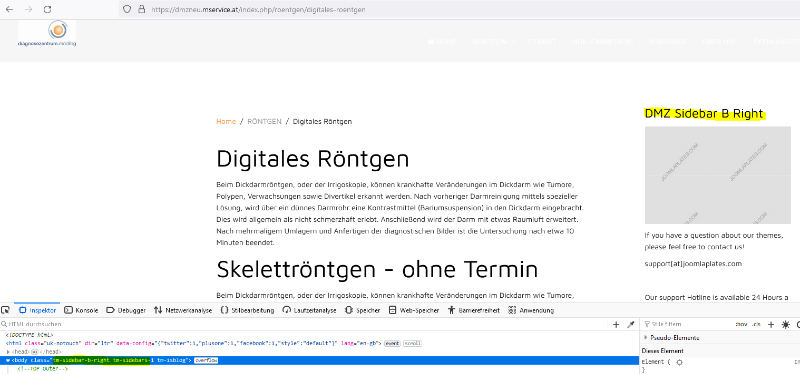Click the shield tracking protection icon
800x374 pixels.
pyautogui.click(x=128, y=9)
